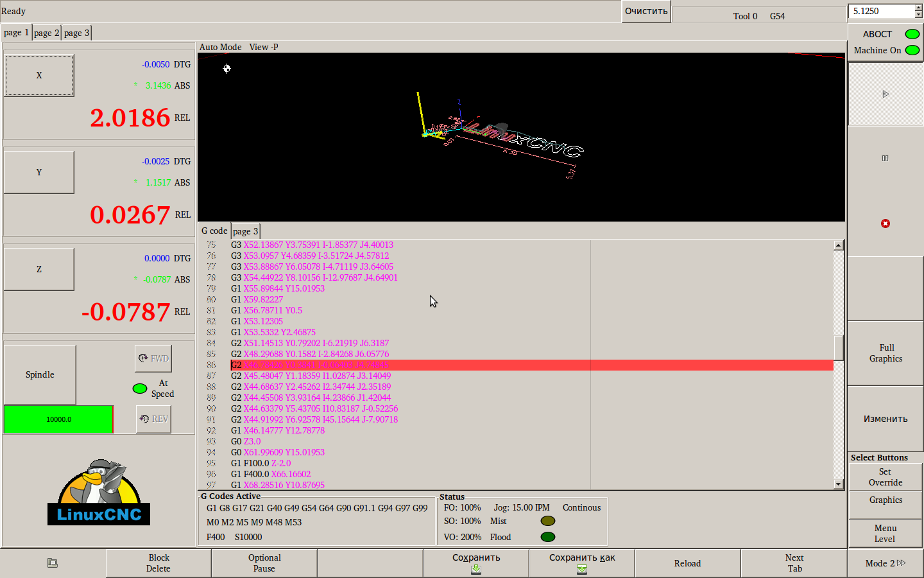924x578 pixels.
Task: Open Set Override options
Action: pyautogui.click(x=886, y=477)
